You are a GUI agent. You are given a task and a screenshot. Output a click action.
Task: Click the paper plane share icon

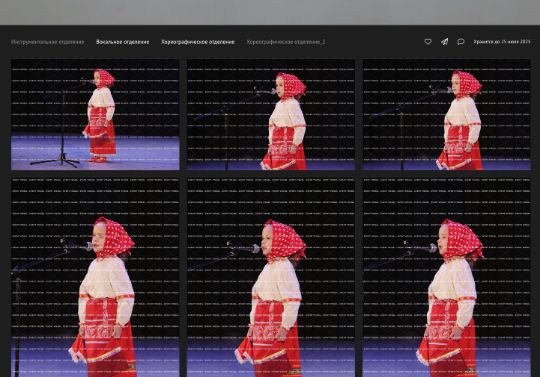(445, 42)
